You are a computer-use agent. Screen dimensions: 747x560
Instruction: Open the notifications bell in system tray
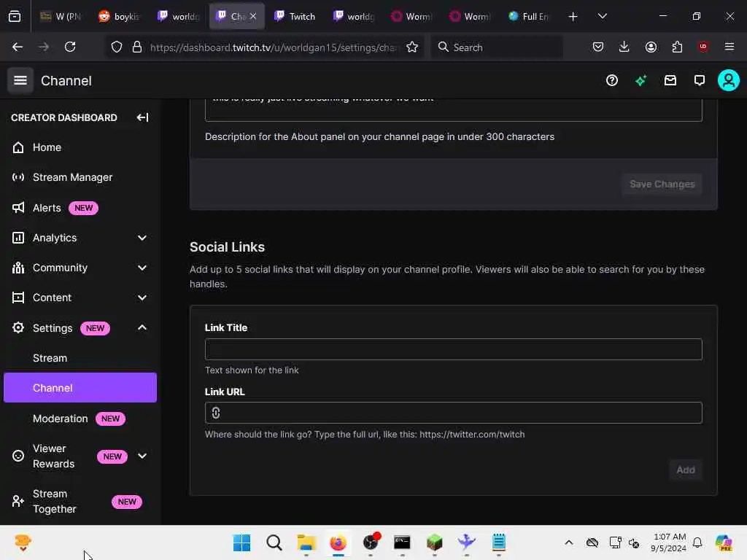[x=697, y=542]
